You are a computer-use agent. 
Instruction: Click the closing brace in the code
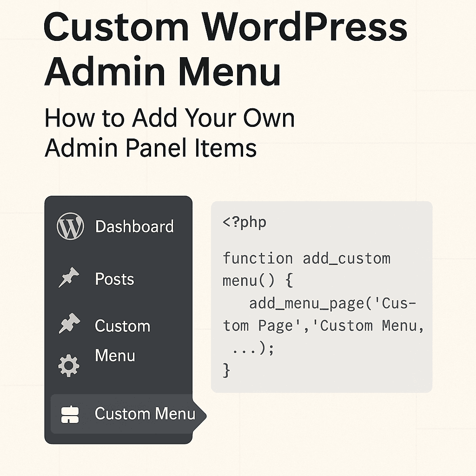point(226,370)
